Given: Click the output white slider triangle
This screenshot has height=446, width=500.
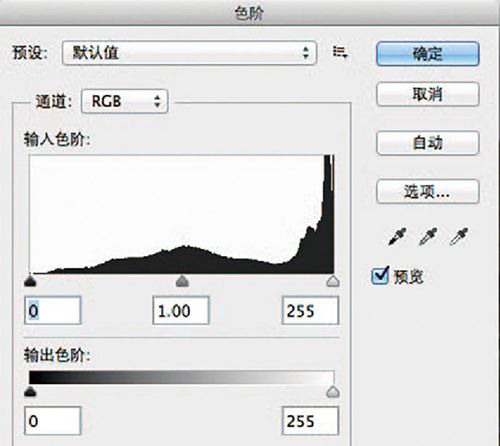Looking at the screenshot, I should (333, 392).
